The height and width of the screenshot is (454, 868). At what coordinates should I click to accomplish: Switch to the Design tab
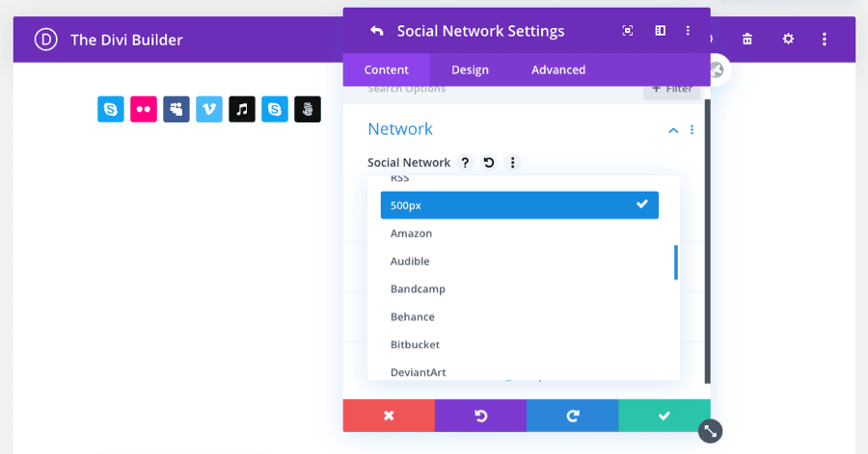470,69
